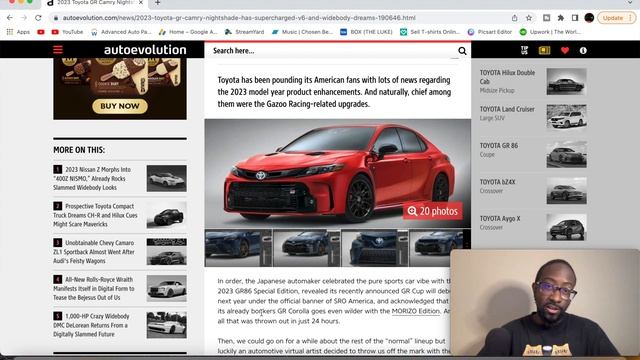
Task: Select the 2023 Toyota GR Camry Nightshade tab
Action: pos(95,3)
